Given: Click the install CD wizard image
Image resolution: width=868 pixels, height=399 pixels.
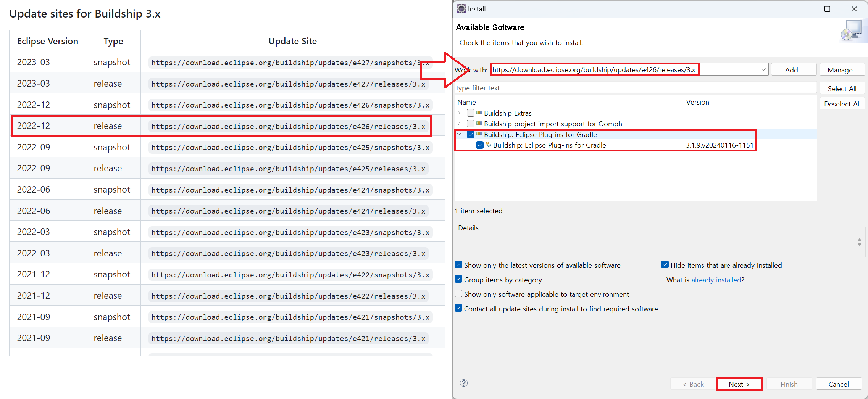Looking at the screenshot, I should pyautogui.click(x=851, y=31).
